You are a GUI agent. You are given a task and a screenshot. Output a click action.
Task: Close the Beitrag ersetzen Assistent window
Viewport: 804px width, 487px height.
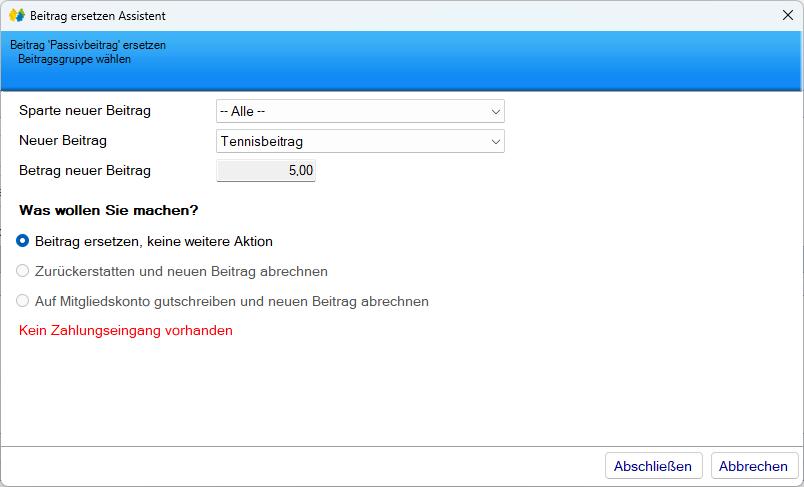(786, 16)
